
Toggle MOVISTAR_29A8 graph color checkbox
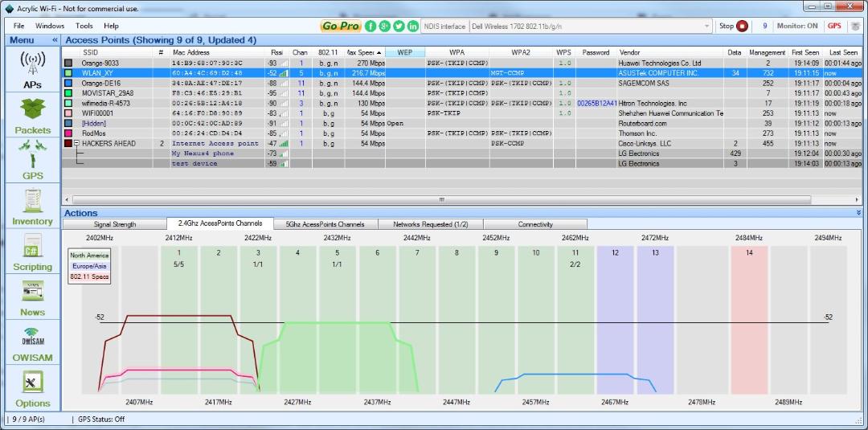click(x=68, y=93)
